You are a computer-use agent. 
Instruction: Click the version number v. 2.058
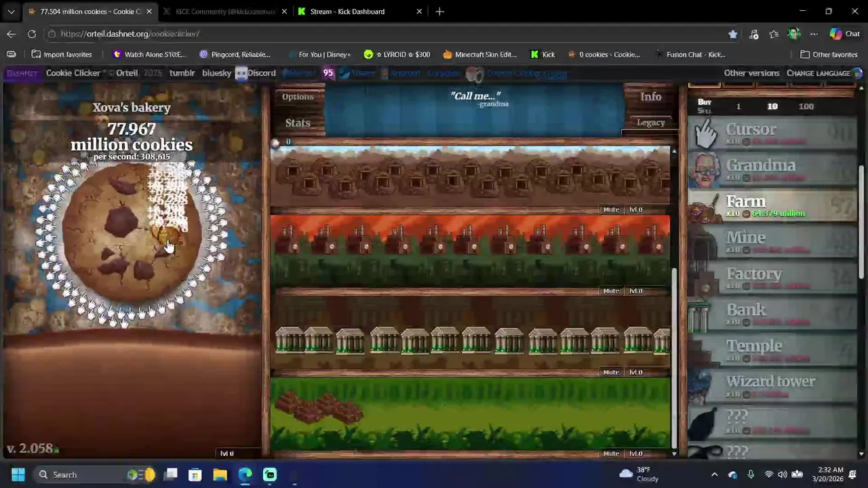tap(31, 449)
